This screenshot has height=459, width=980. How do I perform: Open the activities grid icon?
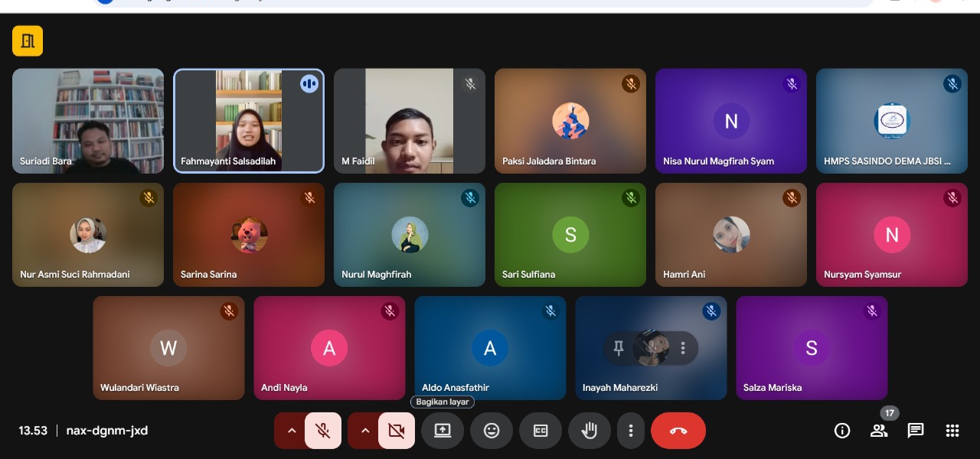[x=952, y=431]
